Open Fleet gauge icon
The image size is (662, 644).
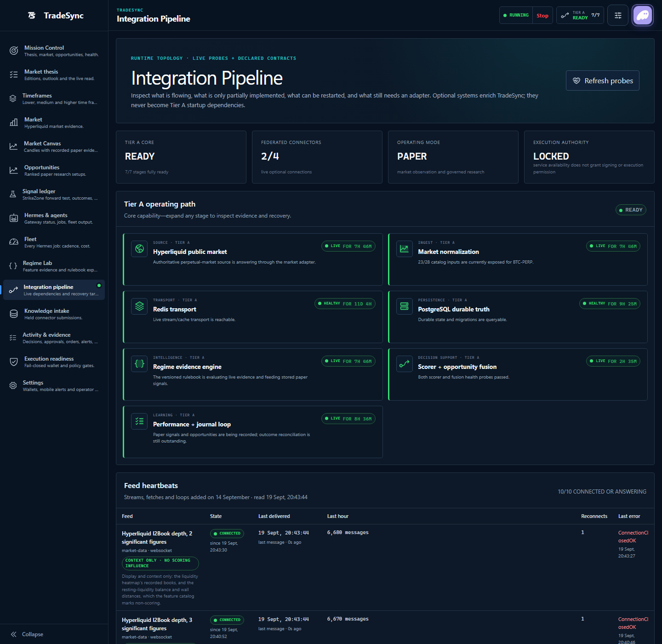(14, 242)
